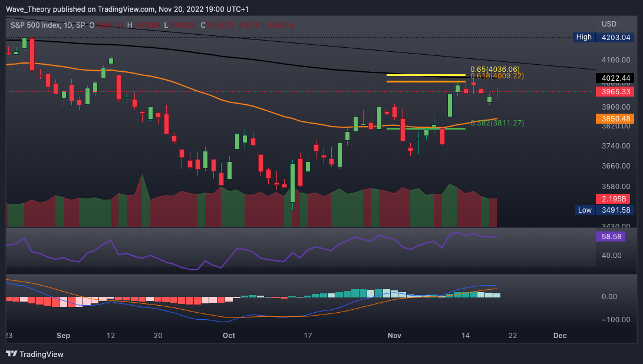
Task: Click the black 4022.44 moving average label
Action: click(615, 78)
